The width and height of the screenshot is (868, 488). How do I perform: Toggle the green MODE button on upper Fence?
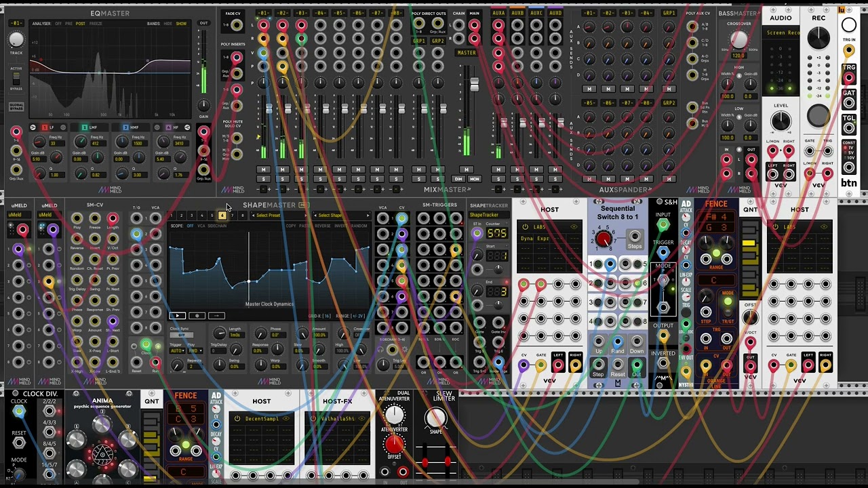click(728, 302)
